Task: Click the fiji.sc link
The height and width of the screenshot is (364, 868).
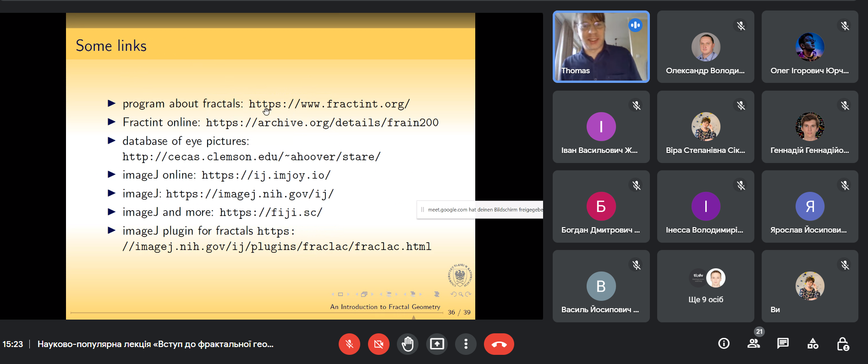Action: (271, 212)
